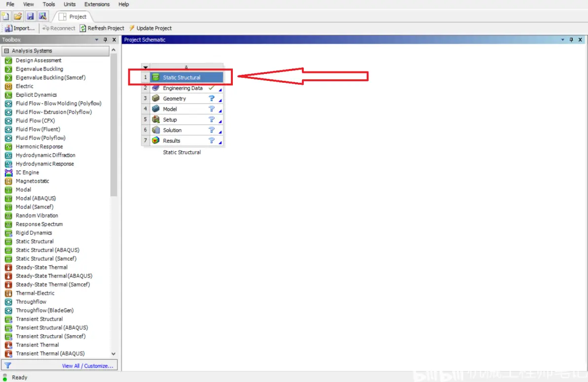Click the Static Structural system name label
Screen dimensions: 588x382
[x=182, y=152]
